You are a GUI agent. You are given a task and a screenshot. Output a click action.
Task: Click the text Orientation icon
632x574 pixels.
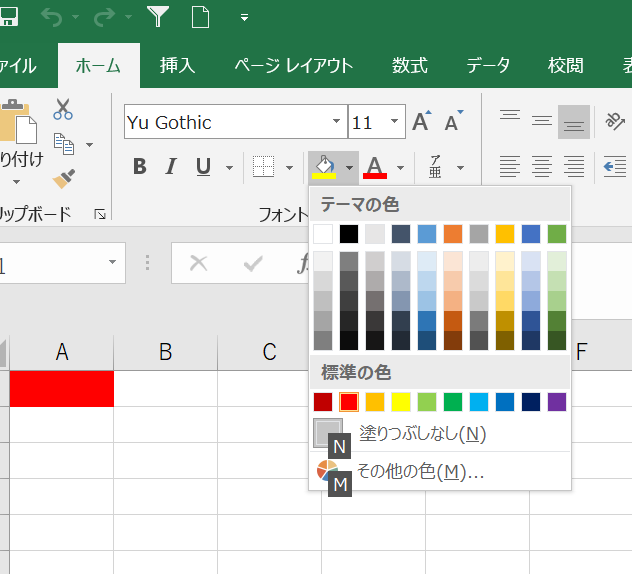pos(615,121)
